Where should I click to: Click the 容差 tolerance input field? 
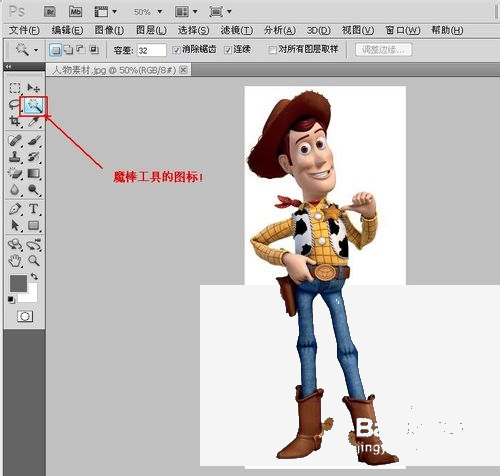tap(152, 50)
